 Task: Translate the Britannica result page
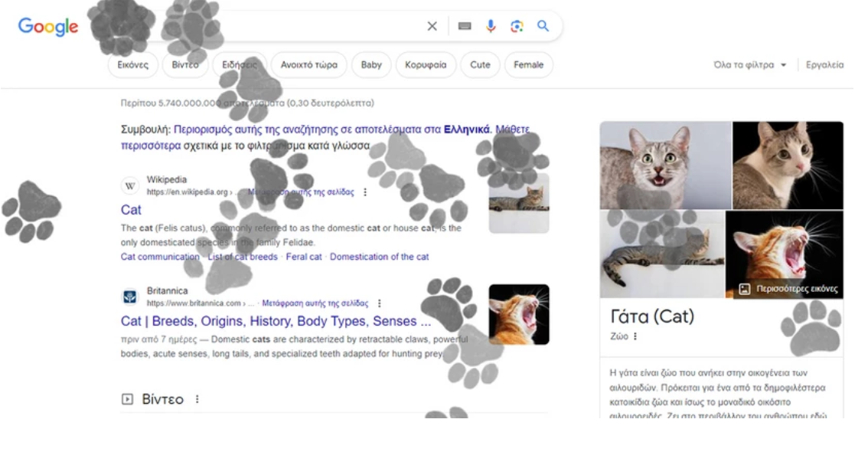point(315,303)
